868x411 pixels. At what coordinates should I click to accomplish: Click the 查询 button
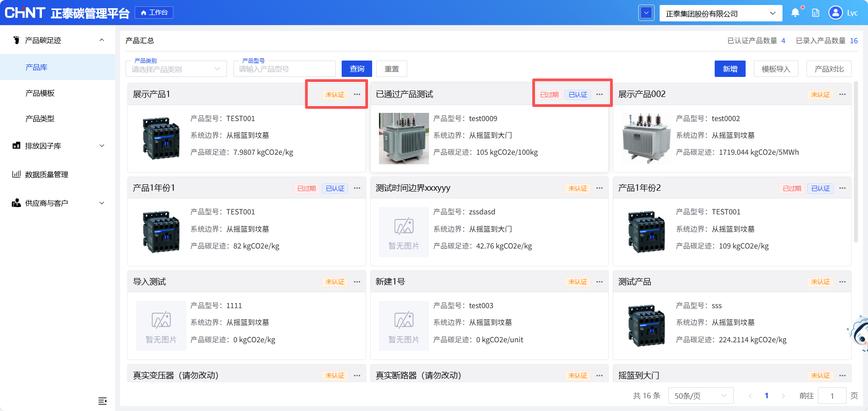coord(357,69)
